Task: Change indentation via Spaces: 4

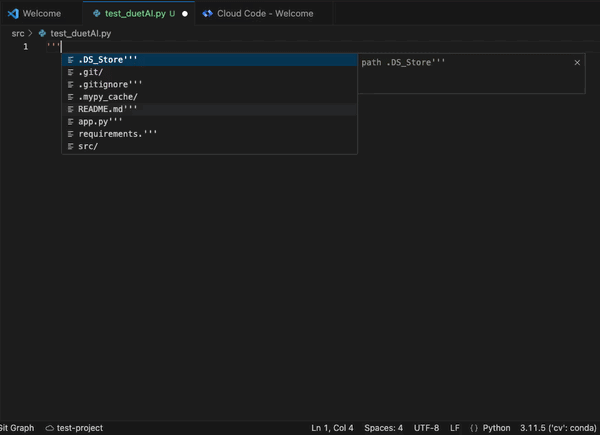Action: tap(383, 428)
